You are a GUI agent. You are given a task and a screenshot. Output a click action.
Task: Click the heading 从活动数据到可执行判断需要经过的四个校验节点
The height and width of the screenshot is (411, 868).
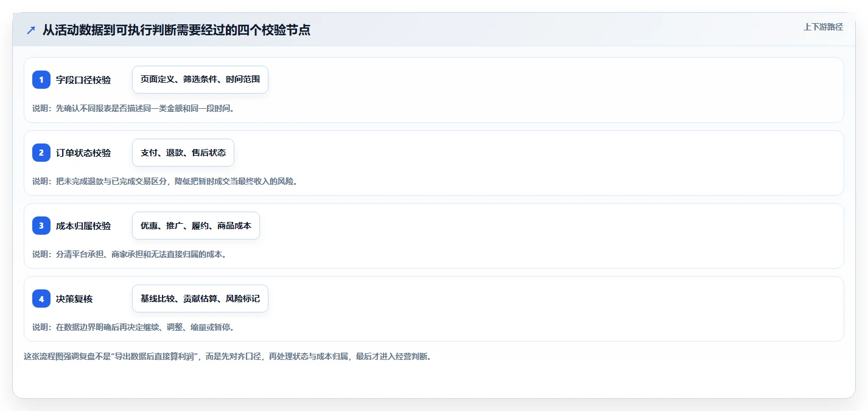[177, 30]
